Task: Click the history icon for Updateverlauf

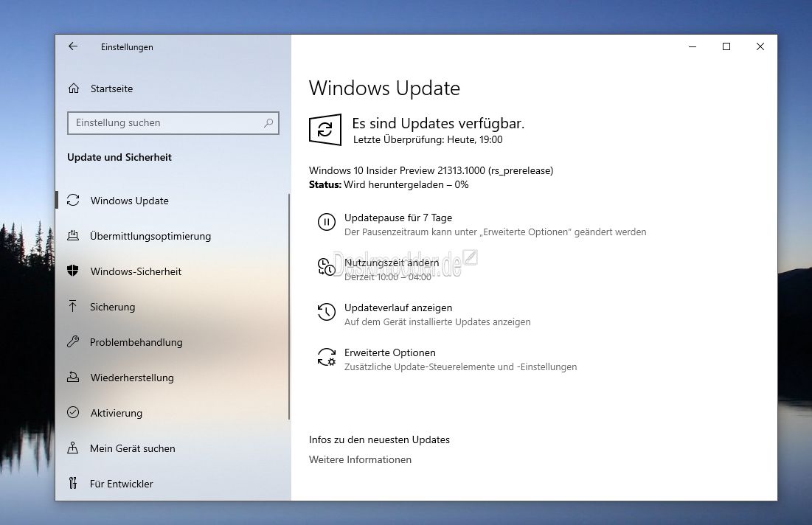Action: [326, 312]
